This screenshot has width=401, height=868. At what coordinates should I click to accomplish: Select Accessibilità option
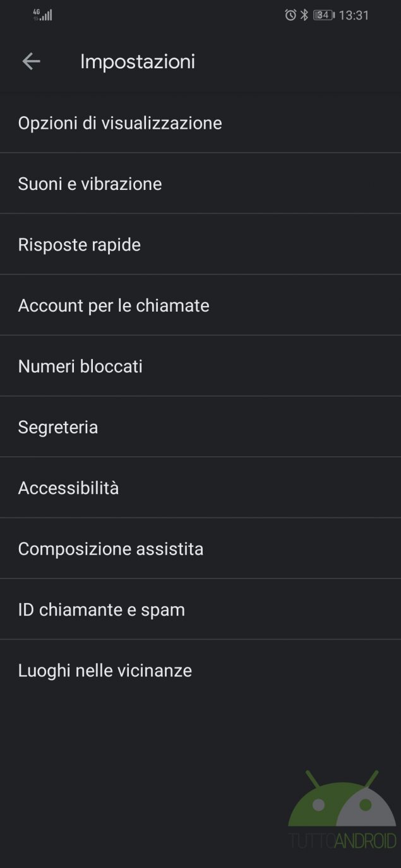pyautogui.click(x=200, y=488)
